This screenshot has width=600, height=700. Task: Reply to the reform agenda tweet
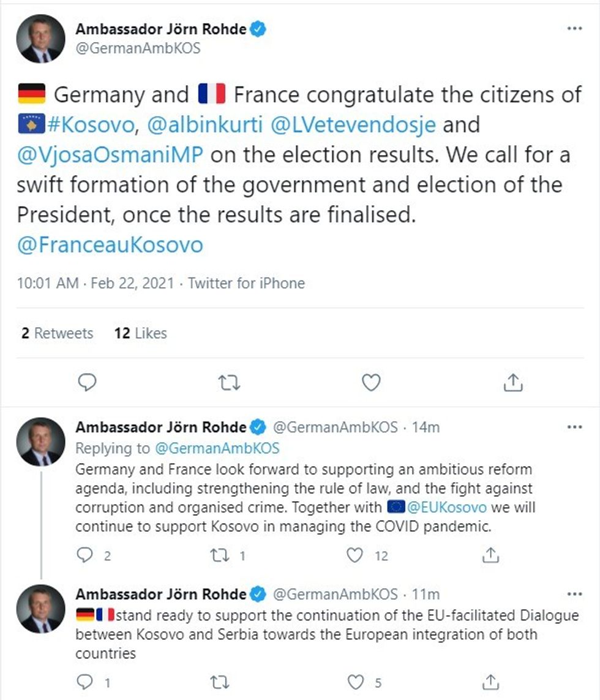86,555
